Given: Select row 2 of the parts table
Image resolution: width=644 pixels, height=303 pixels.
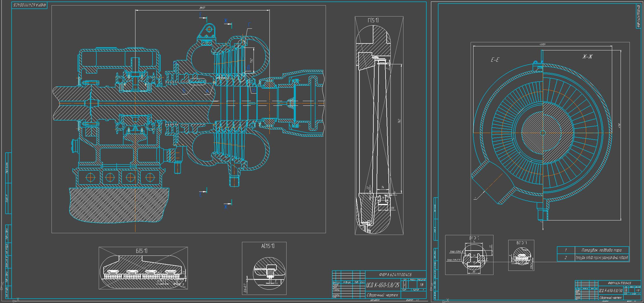Looking at the screenshot, I should pos(593,258).
